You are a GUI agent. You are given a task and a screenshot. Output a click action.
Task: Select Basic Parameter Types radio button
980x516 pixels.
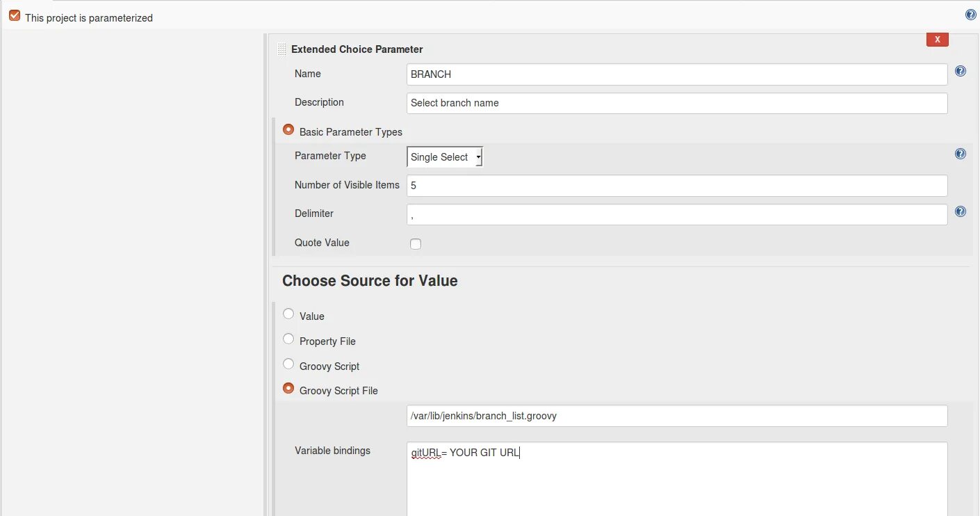(x=288, y=129)
